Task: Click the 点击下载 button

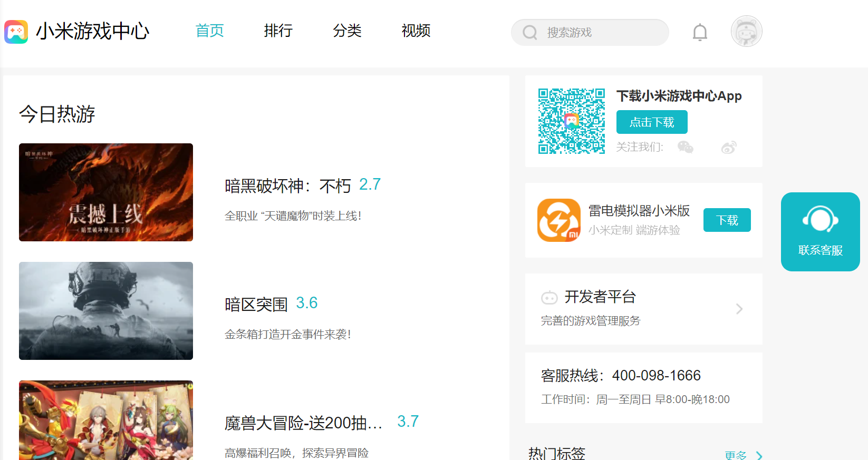Action: (x=652, y=122)
